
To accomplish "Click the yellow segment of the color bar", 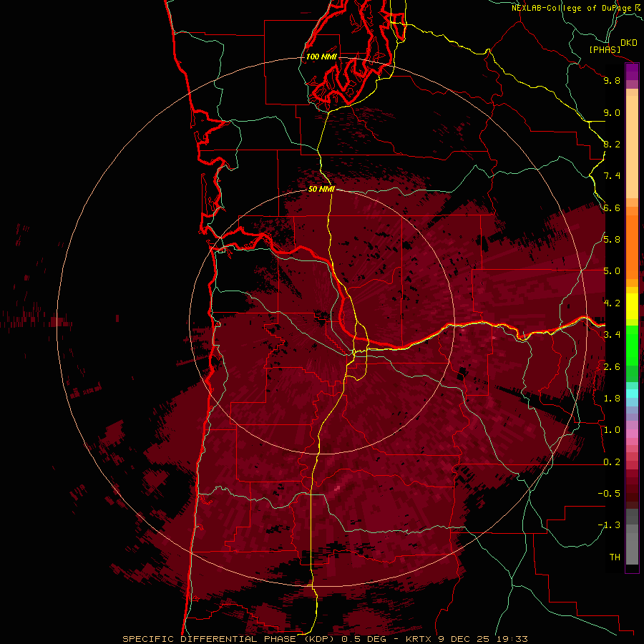I will tap(632, 306).
